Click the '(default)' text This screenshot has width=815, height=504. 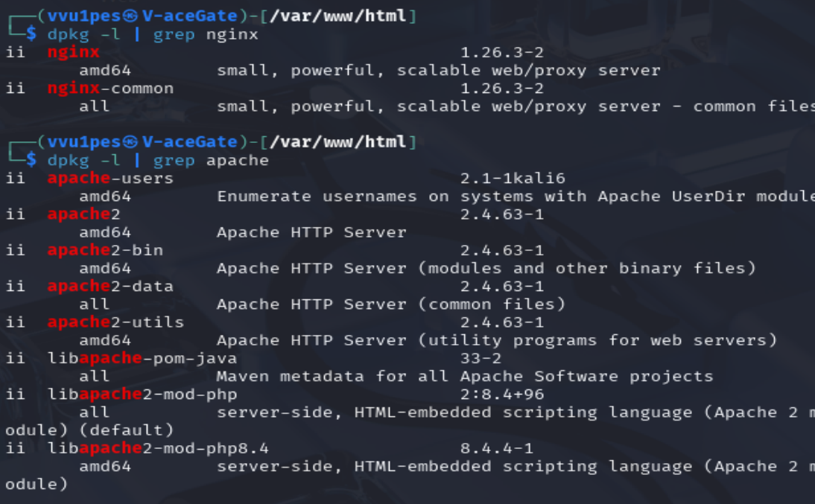pos(127,430)
